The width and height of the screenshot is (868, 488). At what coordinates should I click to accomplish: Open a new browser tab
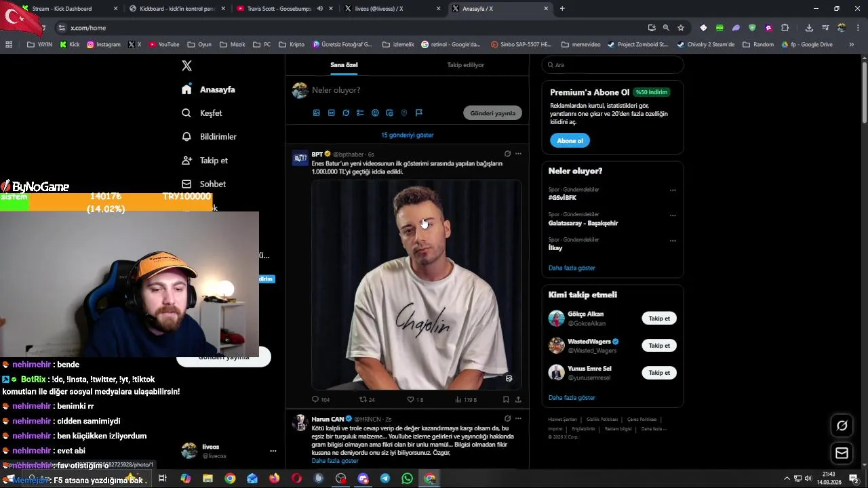tap(562, 9)
